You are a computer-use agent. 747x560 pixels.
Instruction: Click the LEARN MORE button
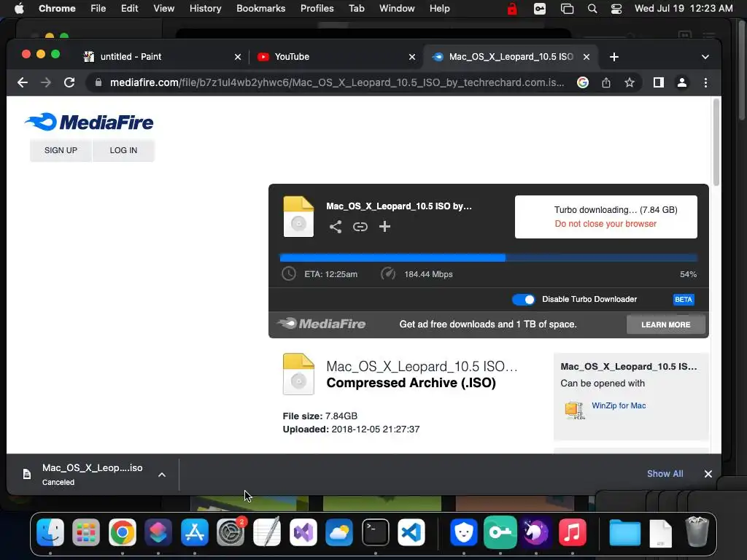coord(665,324)
